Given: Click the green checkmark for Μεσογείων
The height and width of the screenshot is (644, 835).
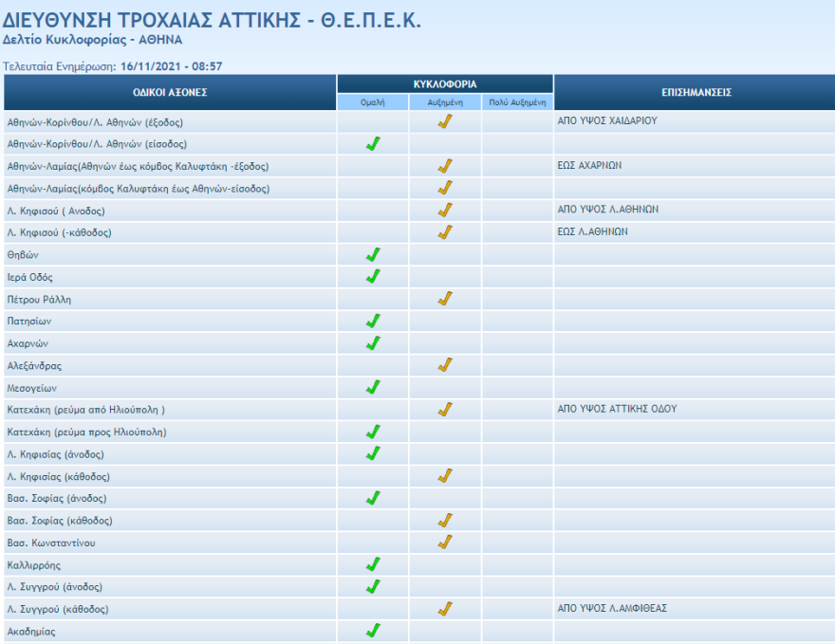Looking at the screenshot, I should pyautogui.click(x=373, y=387).
